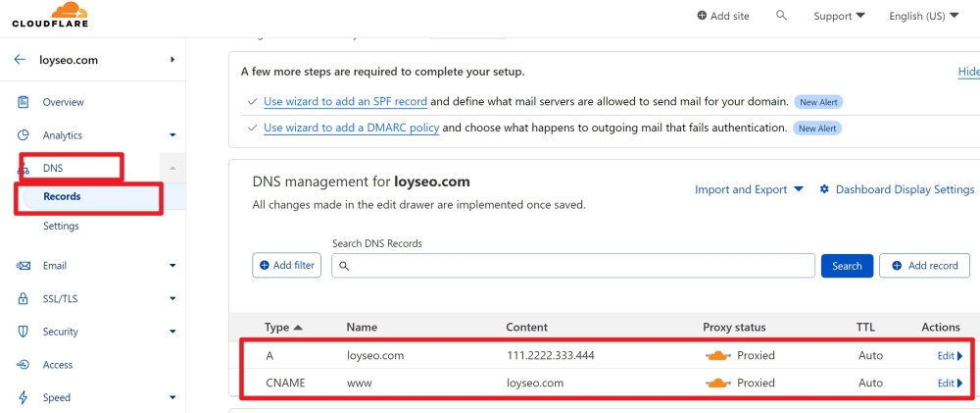Click the Add filter button

click(x=287, y=265)
